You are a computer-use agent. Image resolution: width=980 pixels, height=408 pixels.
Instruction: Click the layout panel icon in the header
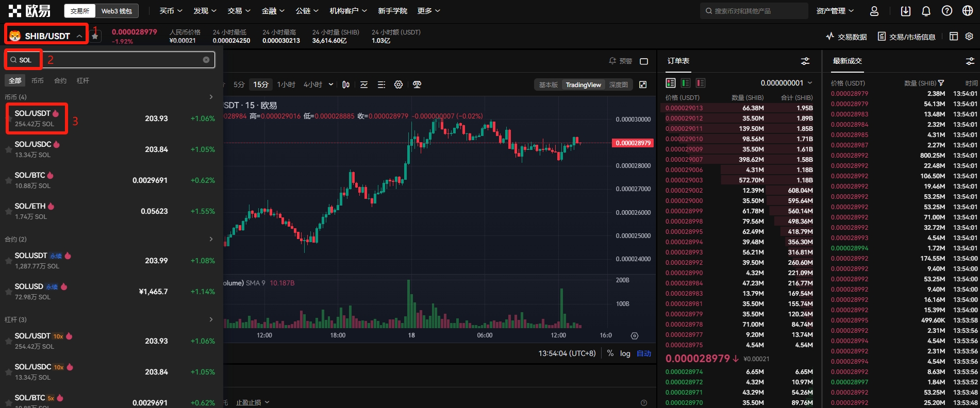[954, 37]
